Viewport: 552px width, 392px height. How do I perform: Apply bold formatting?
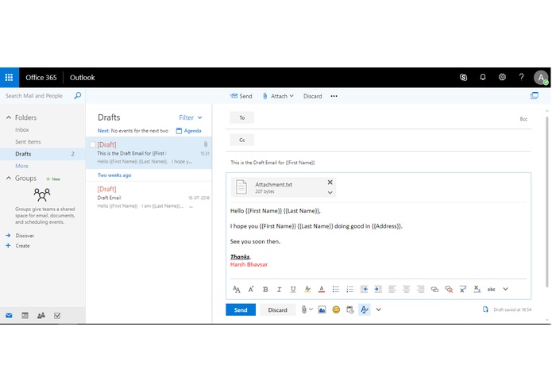(265, 289)
